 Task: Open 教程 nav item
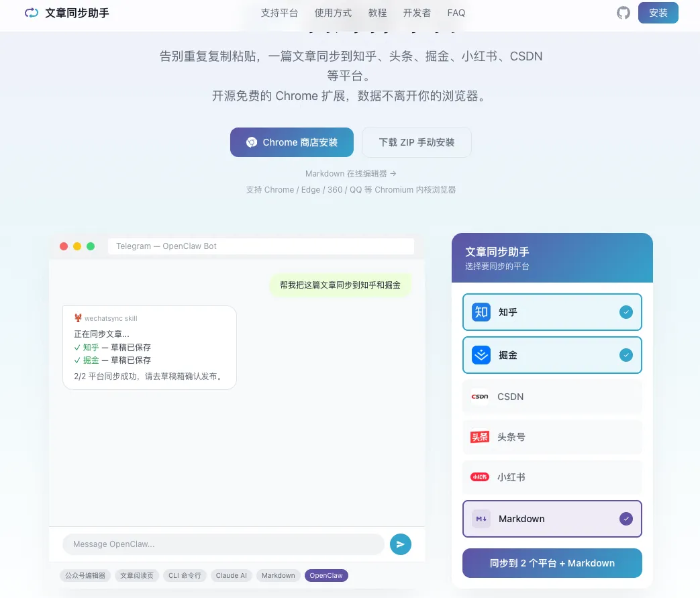pos(377,13)
